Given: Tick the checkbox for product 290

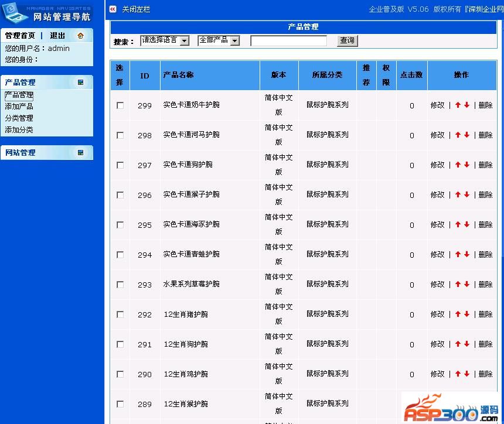Looking at the screenshot, I should [x=120, y=374].
